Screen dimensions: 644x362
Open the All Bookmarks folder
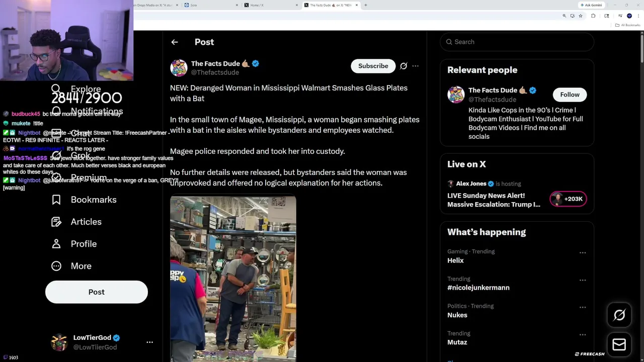click(x=628, y=25)
